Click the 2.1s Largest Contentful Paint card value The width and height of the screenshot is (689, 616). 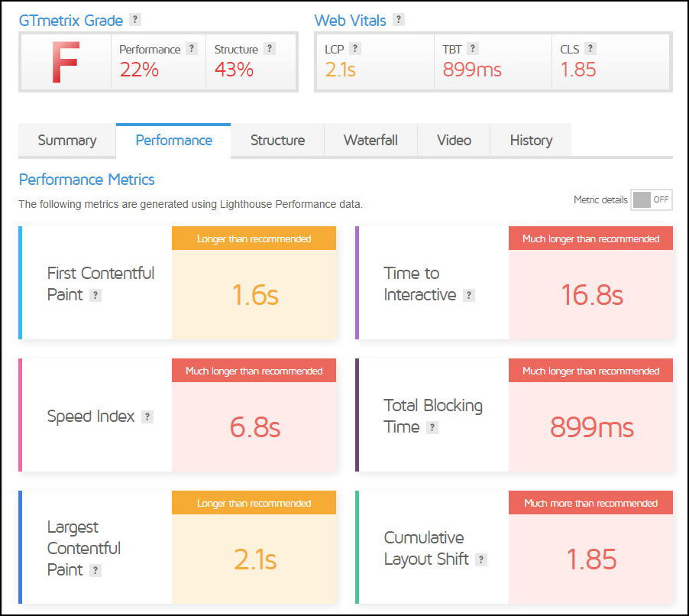255,559
